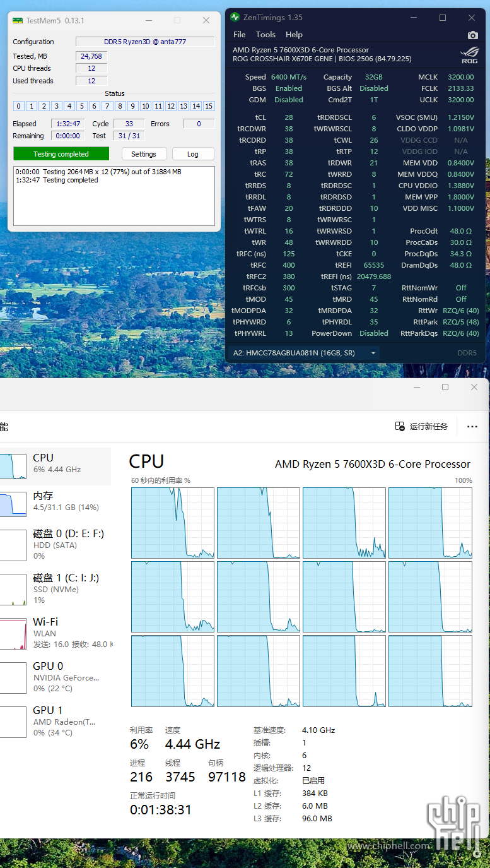This screenshot has height=868, width=490.
Task: Click the Wi-Fi throughput thumbnail graph
Action: pyautogui.click(x=13, y=634)
